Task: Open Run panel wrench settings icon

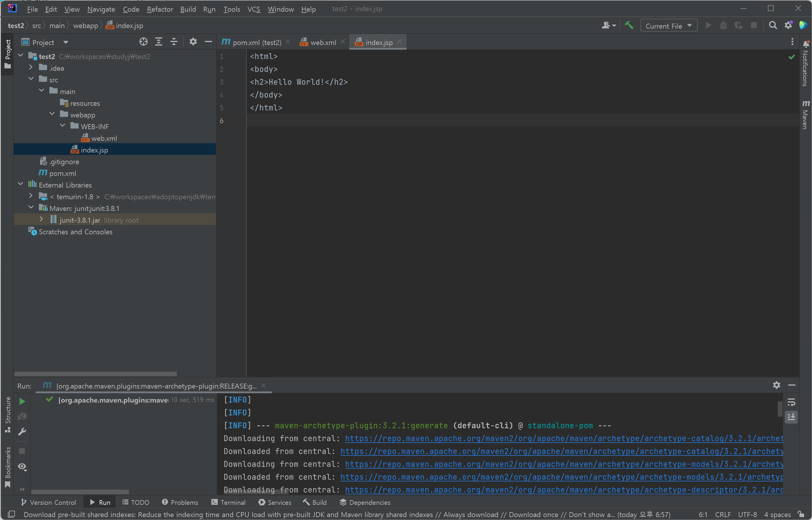Action: coord(22,432)
